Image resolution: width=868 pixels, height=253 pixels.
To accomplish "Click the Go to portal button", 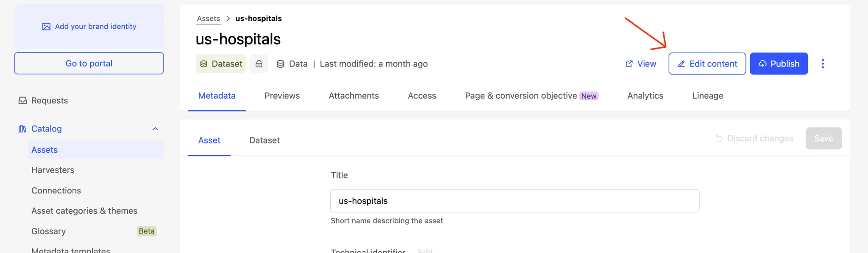I will (89, 63).
